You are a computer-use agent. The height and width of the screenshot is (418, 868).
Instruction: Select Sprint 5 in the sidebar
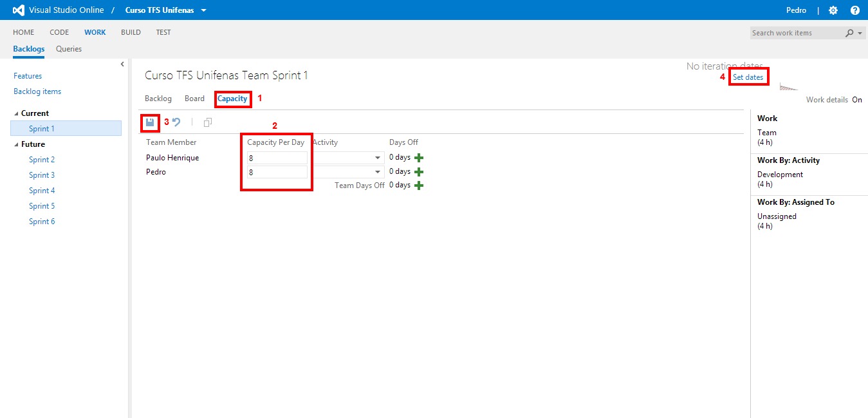[42, 206]
